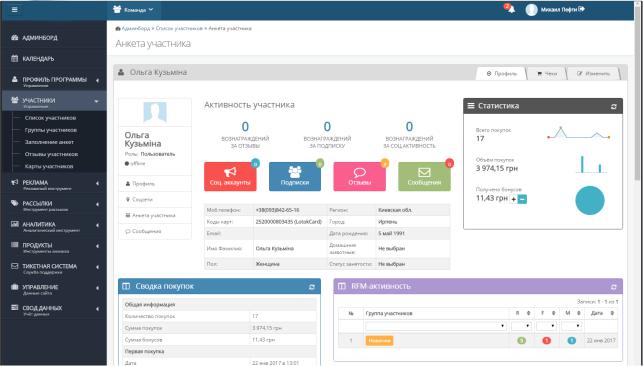Click the red F score badge
Viewport: 643px width, 366px height.
coord(546,341)
